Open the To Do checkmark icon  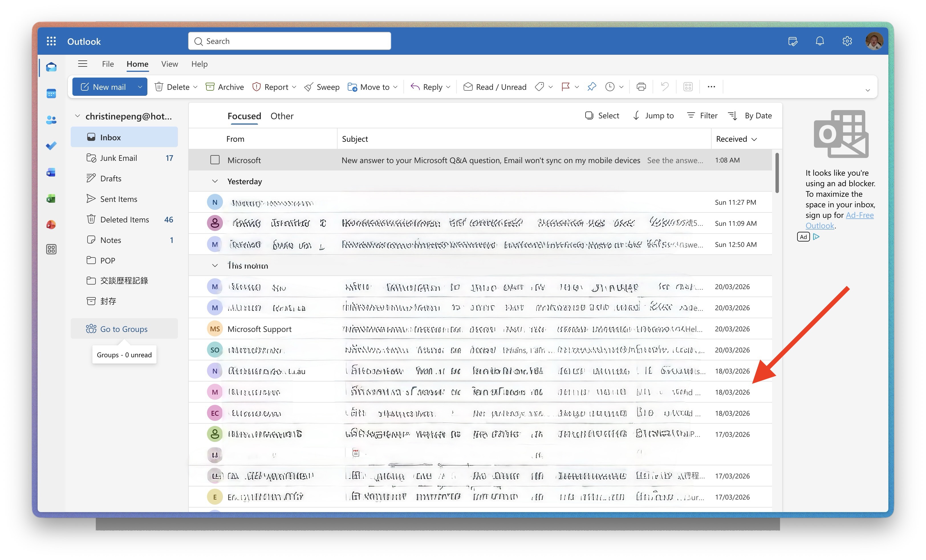coord(51,146)
